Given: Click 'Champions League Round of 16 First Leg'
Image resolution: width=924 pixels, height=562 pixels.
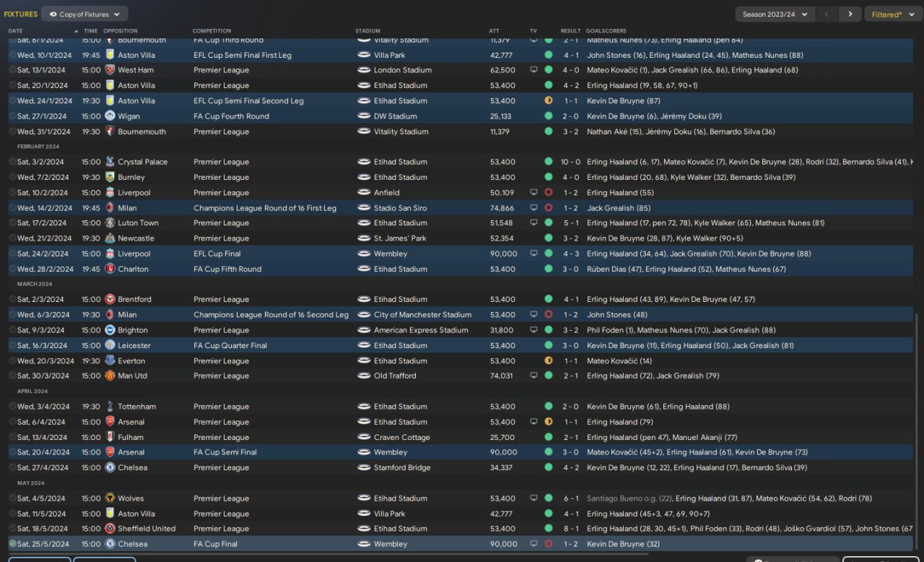Looking at the screenshot, I should tap(265, 208).
